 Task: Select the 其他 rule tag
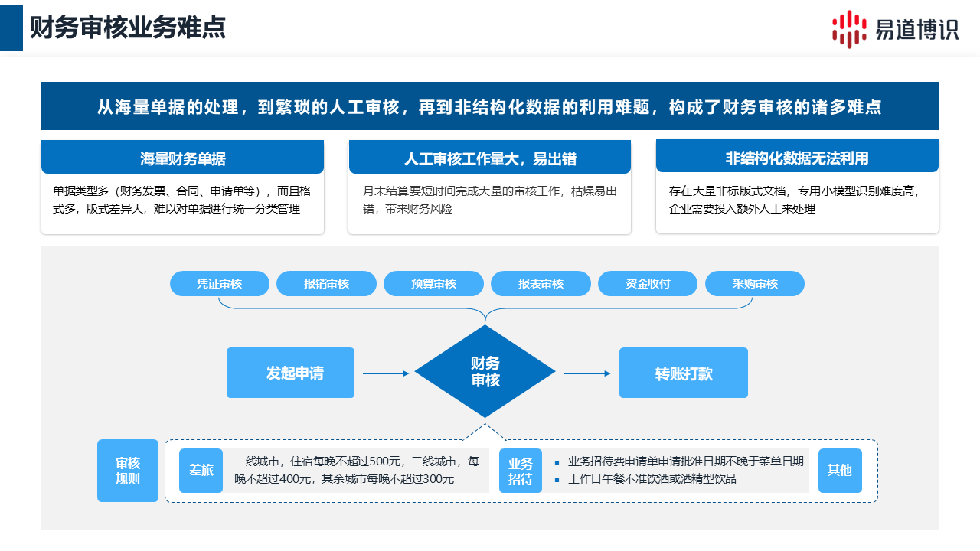(840, 470)
